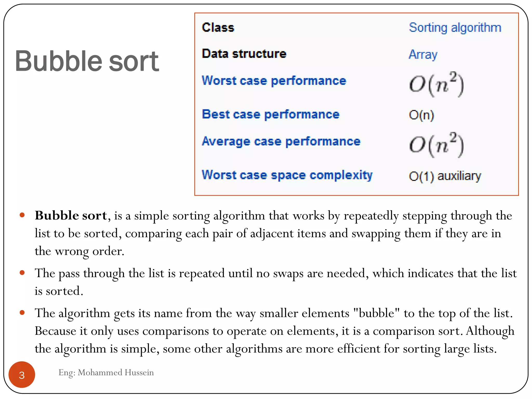The width and height of the screenshot is (532, 399).
Task: Click the O(1) auxiliary value
Action: (445, 176)
